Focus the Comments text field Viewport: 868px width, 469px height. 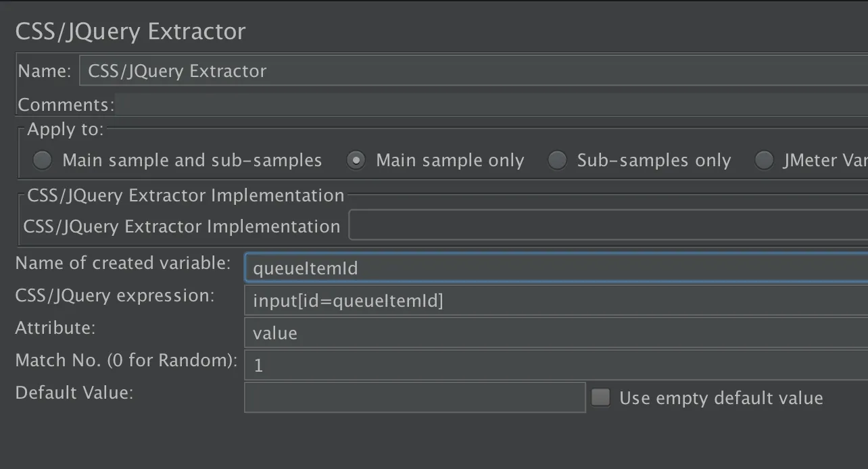coord(490,105)
